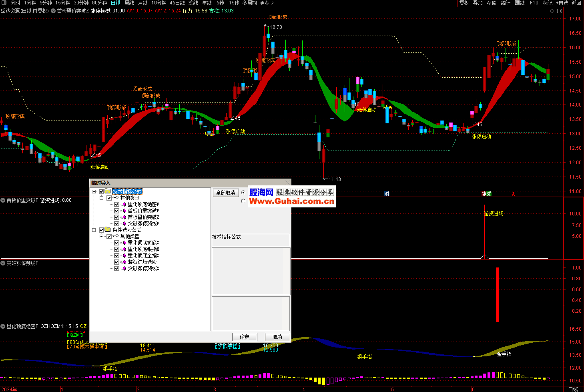Confirm import with 确定 button
Screen dimensions: 584x392
[244, 337]
